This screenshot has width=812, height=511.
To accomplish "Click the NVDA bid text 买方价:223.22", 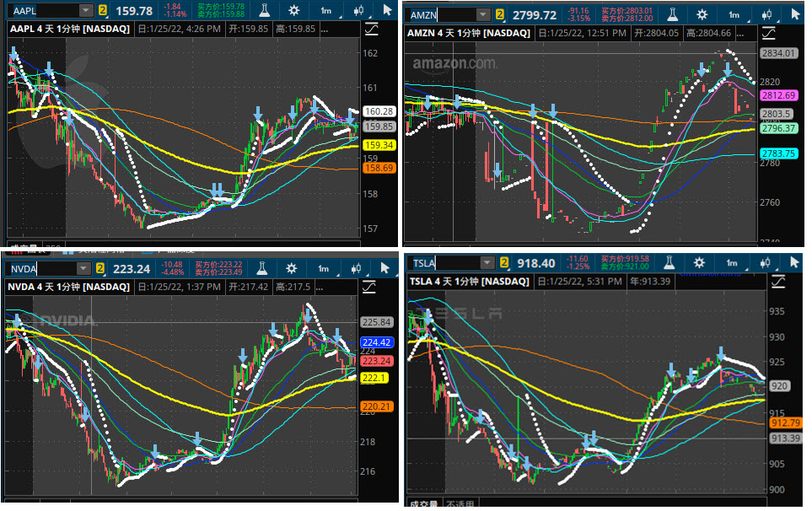I will coord(218,265).
